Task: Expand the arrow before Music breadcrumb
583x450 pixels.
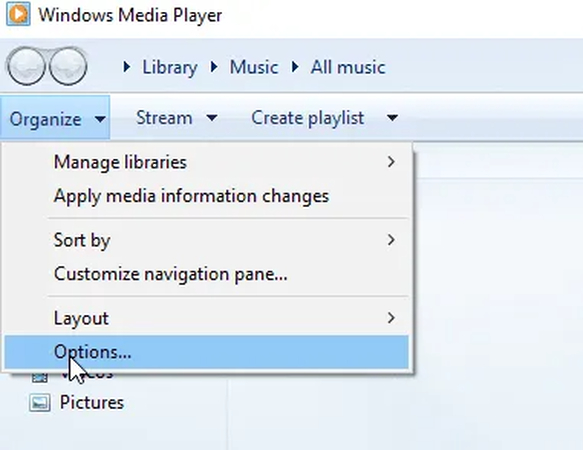Action: tap(214, 67)
